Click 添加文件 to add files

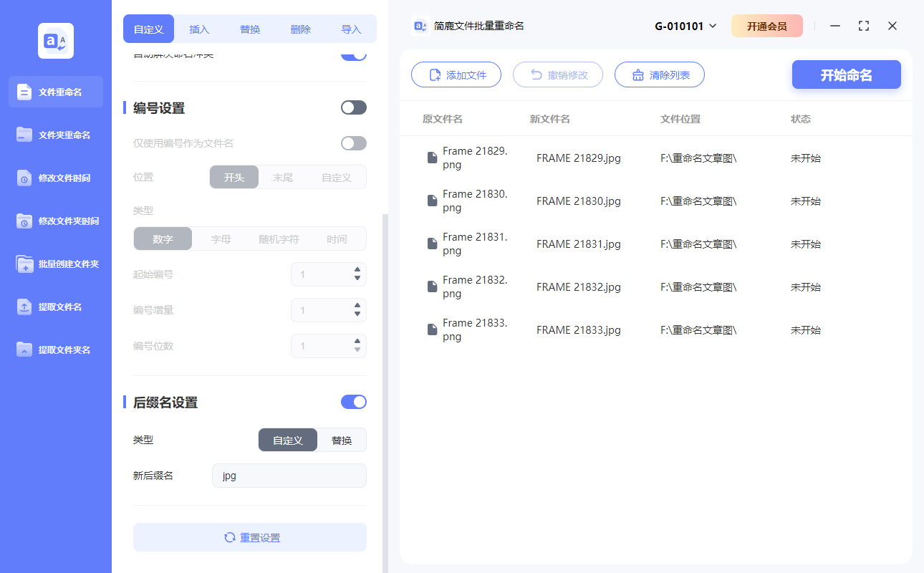tap(456, 74)
